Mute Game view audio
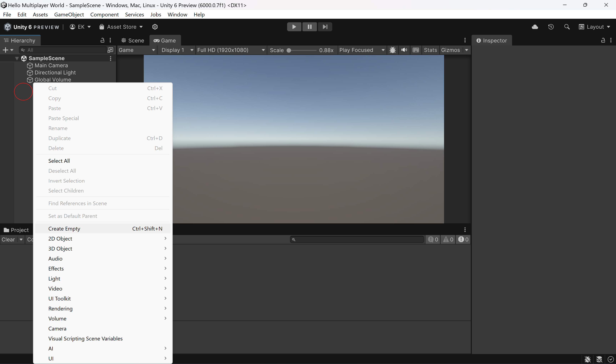Viewport: 616px width, 364px height. (404, 50)
